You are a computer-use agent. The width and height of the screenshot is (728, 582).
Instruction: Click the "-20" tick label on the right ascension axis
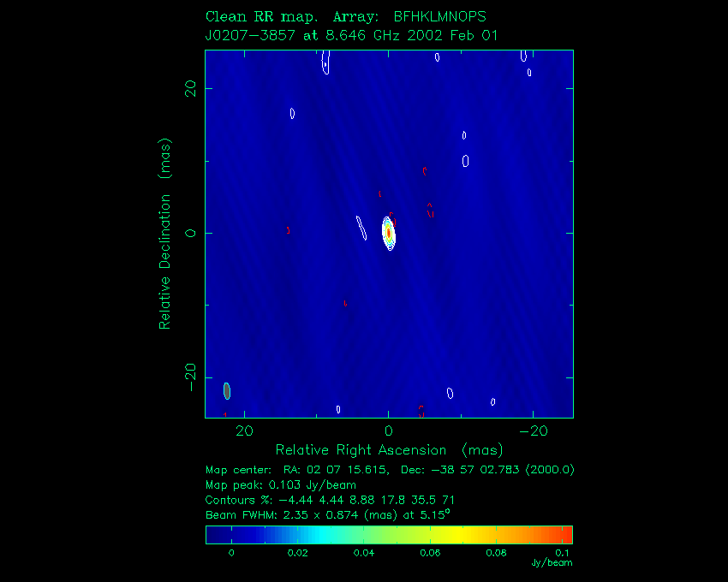click(x=534, y=431)
